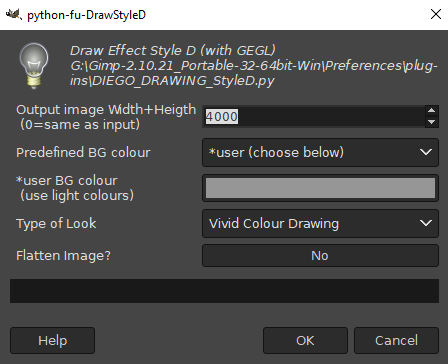The height and width of the screenshot is (364, 448).
Task: Click the Cancel button
Action: [x=396, y=340]
